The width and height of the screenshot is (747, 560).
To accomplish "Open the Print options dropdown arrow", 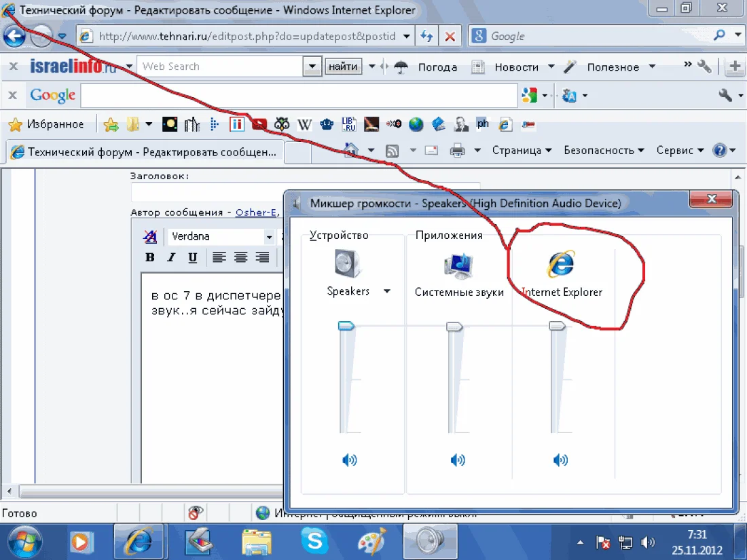I will click(477, 151).
